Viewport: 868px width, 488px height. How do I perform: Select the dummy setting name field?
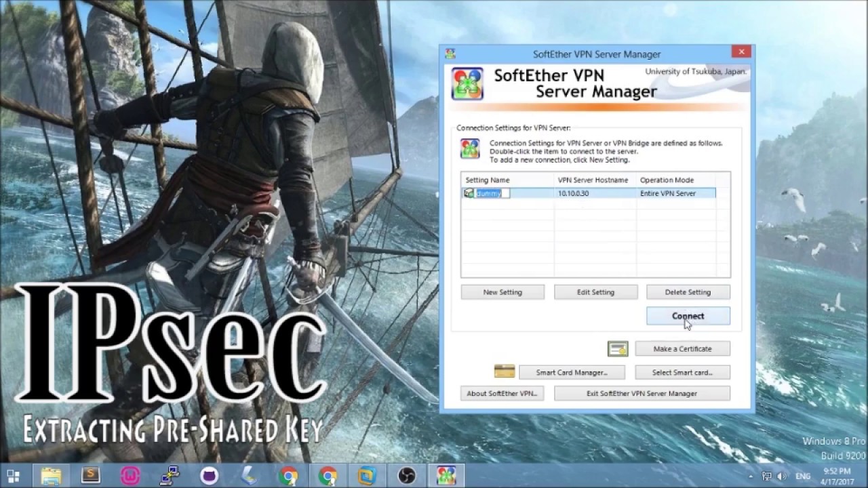(492, 193)
